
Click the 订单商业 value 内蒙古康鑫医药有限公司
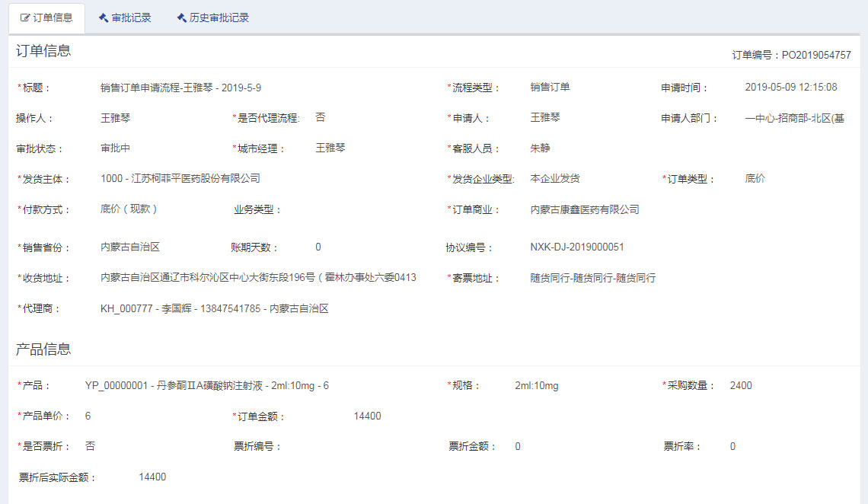pyautogui.click(x=585, y=209)
